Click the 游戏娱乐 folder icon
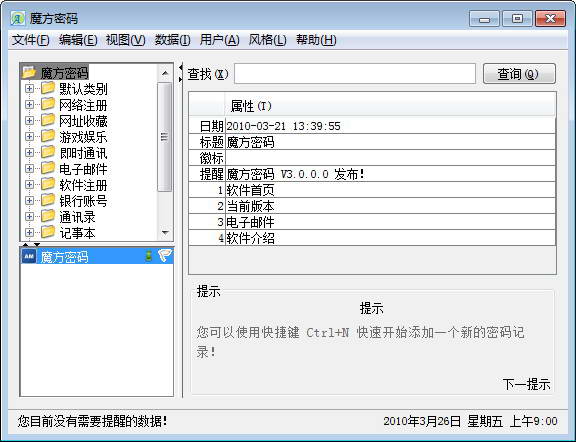The height and width of the screenshot is (442, 576). point(48,136)
